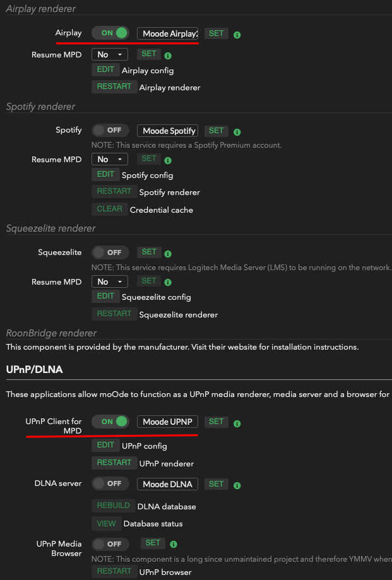The height and width of the screenshot is (580, 392).
Task: Click EDIT for Airplay config
Action: coord(105,69)
